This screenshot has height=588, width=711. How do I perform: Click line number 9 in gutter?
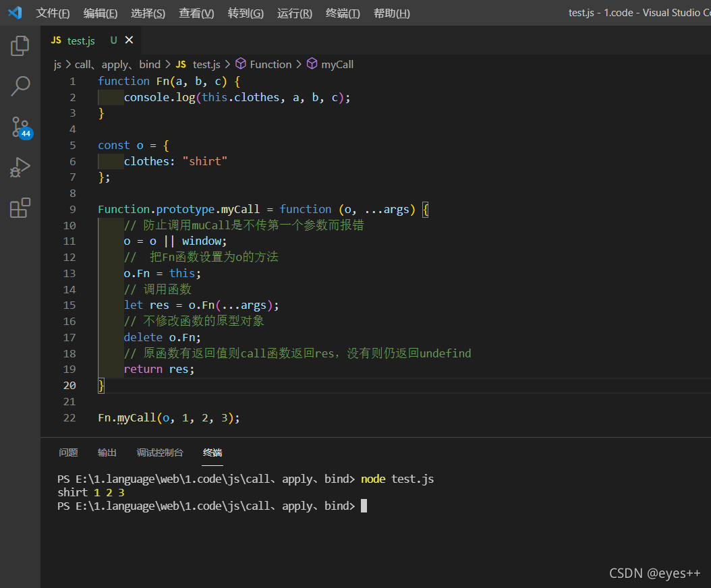73,210
